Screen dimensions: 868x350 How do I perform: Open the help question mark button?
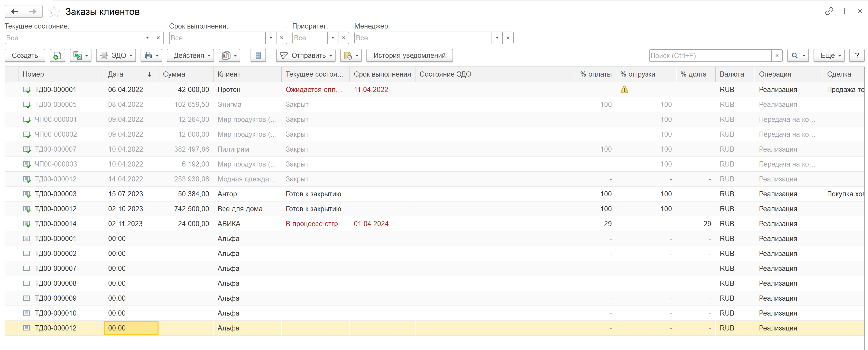point(856,56)
